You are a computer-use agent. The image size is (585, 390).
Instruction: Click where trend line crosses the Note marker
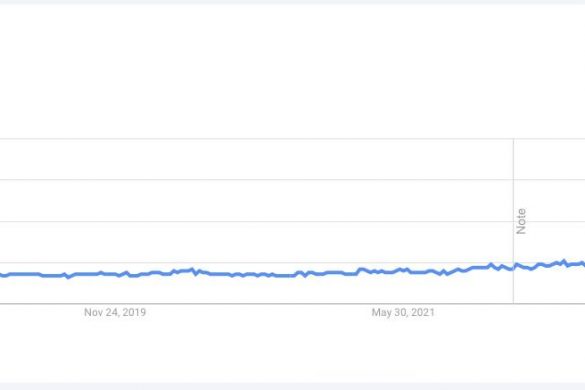514,267
